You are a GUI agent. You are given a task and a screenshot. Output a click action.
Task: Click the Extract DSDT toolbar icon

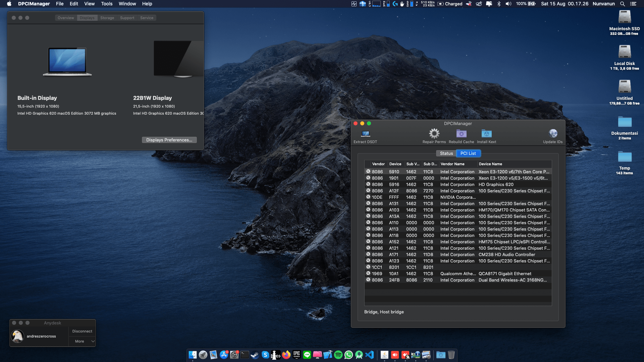coord(365,134)
